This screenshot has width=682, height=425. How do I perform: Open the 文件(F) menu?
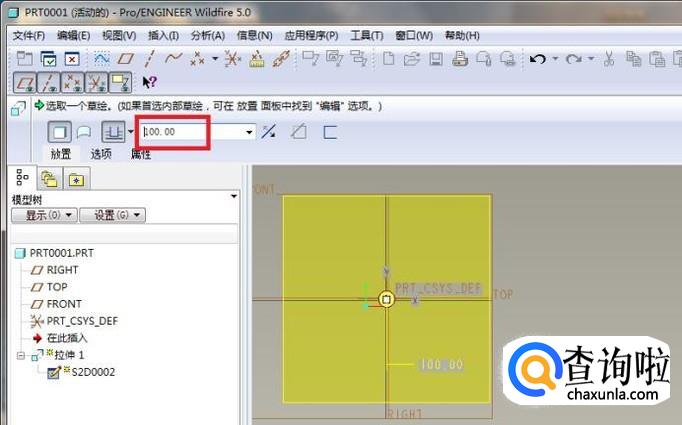(x=29, y=35)
